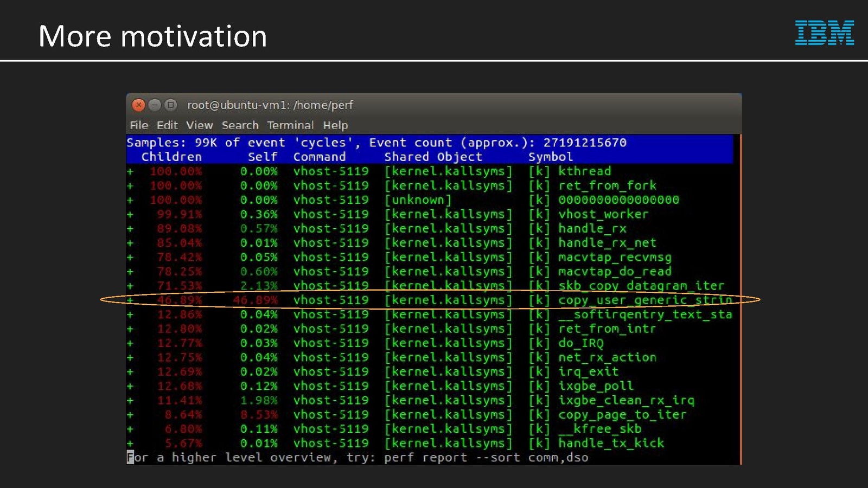Open the Edit menu
868x488 pixels.
pos(167,125)
